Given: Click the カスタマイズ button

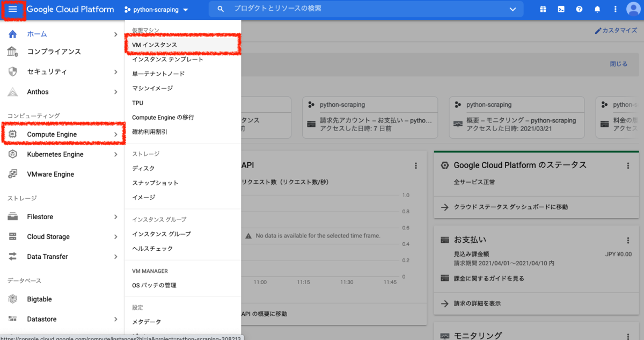Looking at the screenshot, I should pos(616,31).
